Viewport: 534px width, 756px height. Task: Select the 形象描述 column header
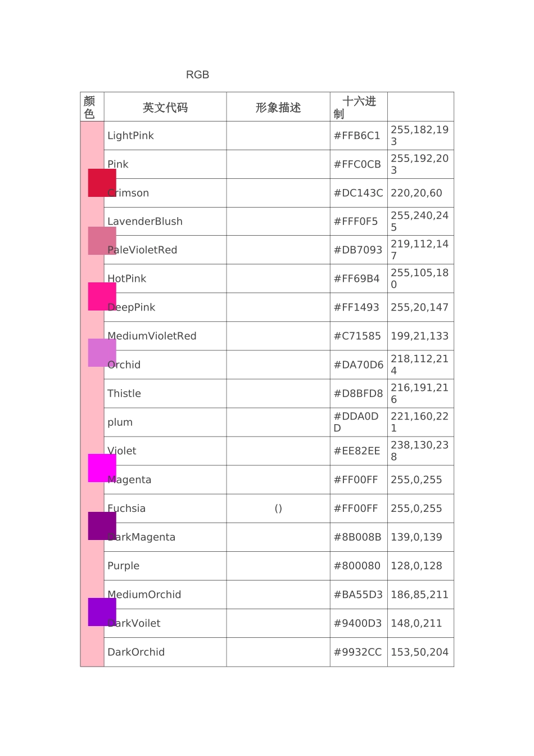(278, 107)
